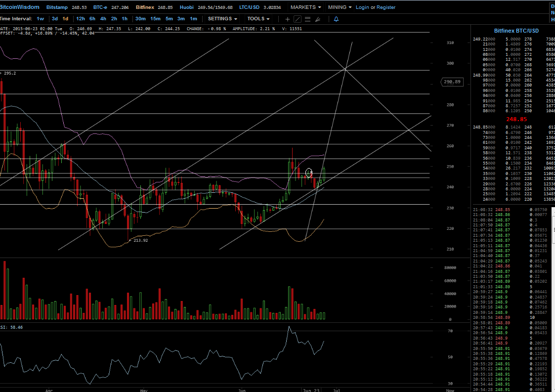Set time interval to 3d

coord(54,19)
